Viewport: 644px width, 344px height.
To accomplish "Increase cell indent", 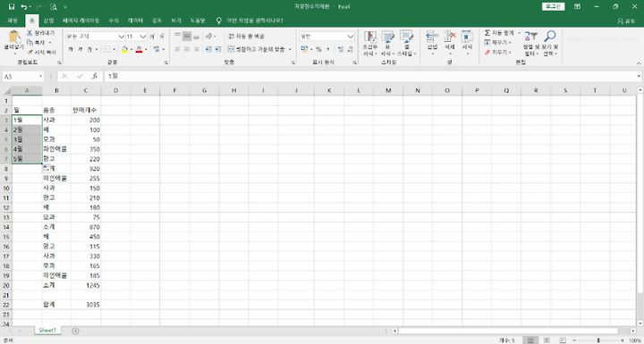I will click(218, 49).
